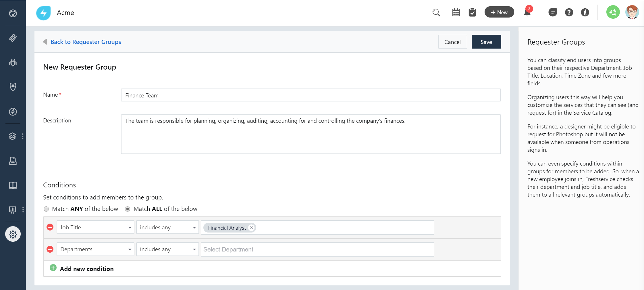
Task: Open Problems via the bug icon
Action: [13, 62]
